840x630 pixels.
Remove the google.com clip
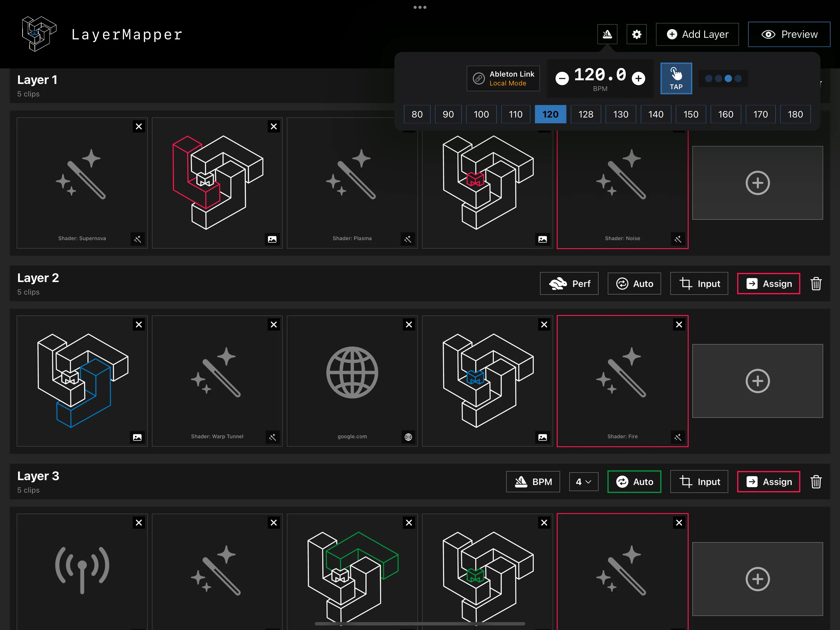[x=409, y=325]
